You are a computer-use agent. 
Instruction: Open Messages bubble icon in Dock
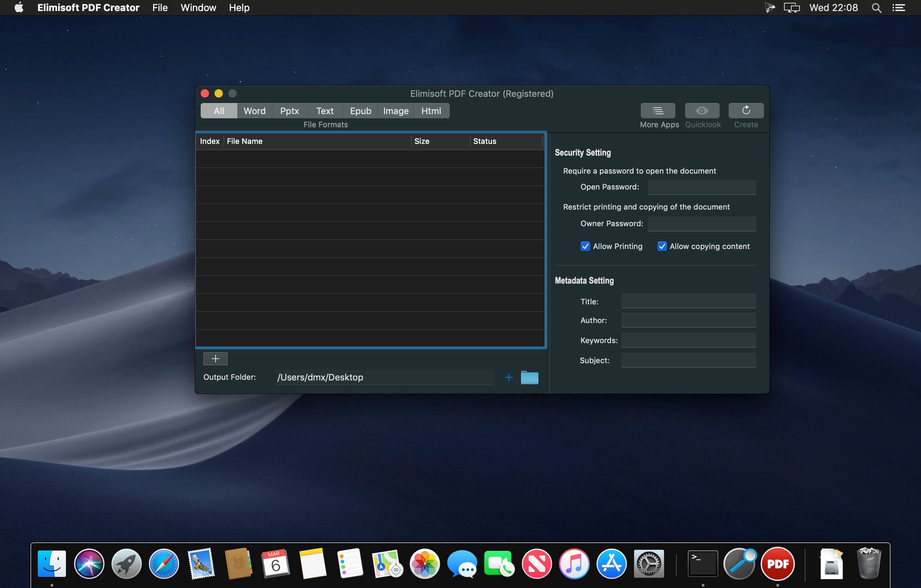pos(462,563)
